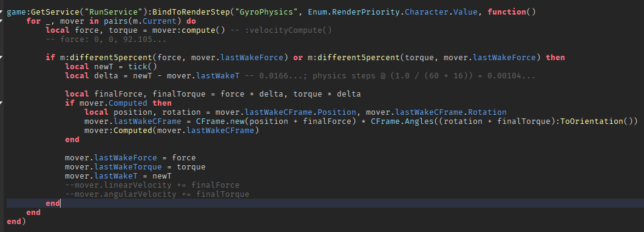Image resolution: width=644 pixels, height=232 pixels.
Task: Collapse the BindToRenderStep function fold arrow
Action: (x=2, y=12)
